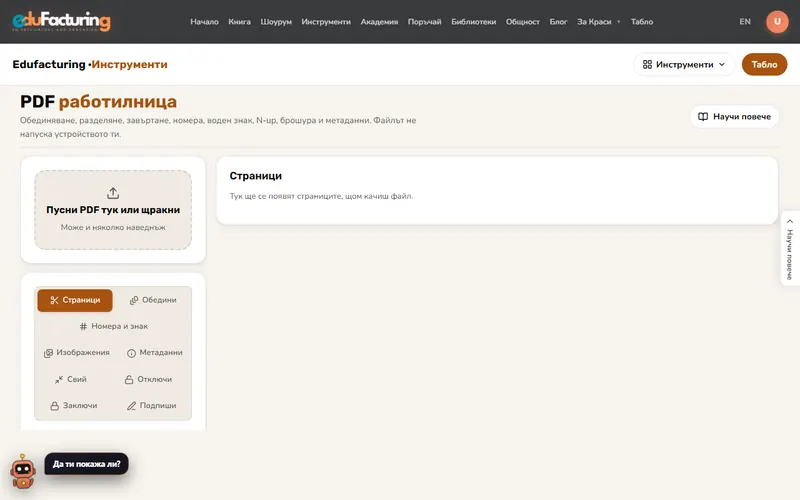The image size is (800, 500).
Task: Open Блог in the top navigation
Action: 558,21
